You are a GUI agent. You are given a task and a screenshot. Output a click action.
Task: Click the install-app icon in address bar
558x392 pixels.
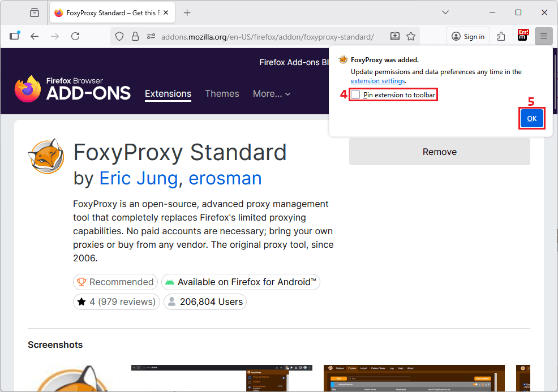[x=395, y=36]
